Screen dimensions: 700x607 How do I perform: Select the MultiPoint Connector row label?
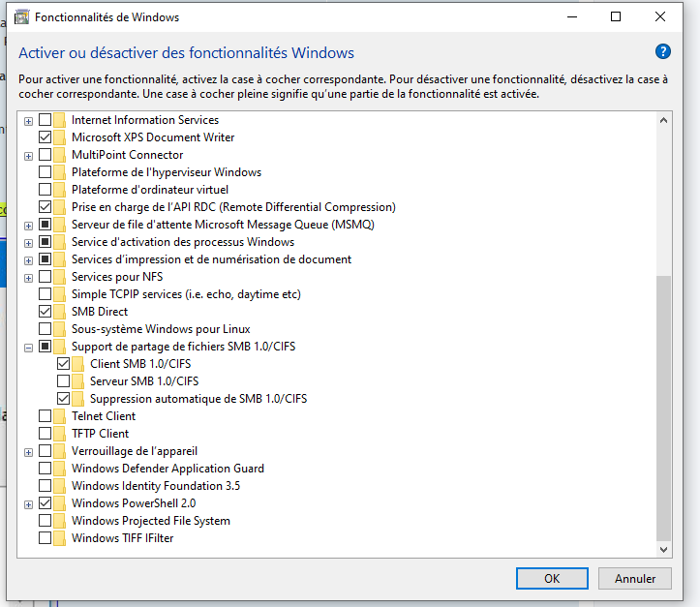pos(127,155)
